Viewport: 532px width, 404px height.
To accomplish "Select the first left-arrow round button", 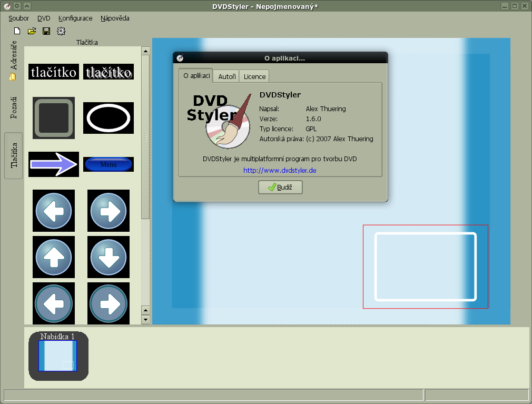I will click(x=54, y=211).
